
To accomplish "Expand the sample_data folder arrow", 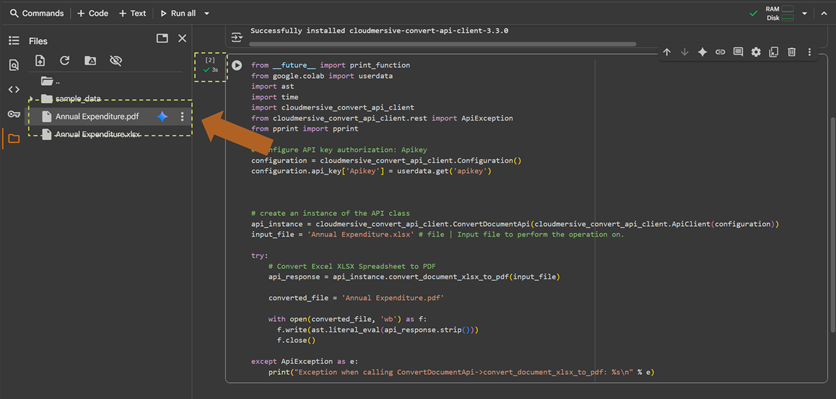I will [x=31, y=99].
